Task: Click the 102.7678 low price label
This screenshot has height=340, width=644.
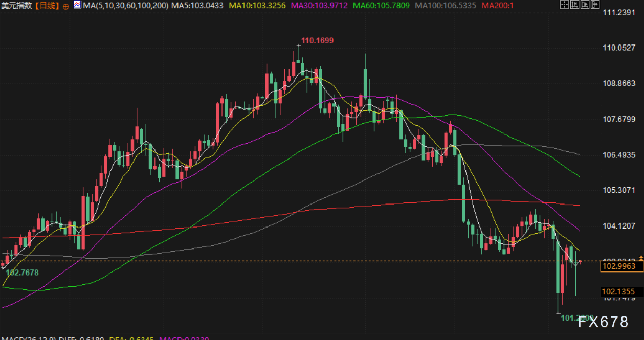Action: click(22, 273)
